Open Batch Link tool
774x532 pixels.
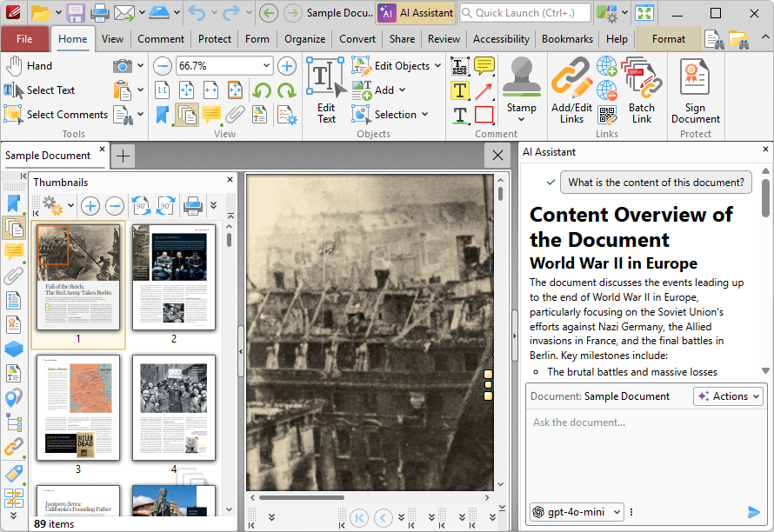click(642, 90)
